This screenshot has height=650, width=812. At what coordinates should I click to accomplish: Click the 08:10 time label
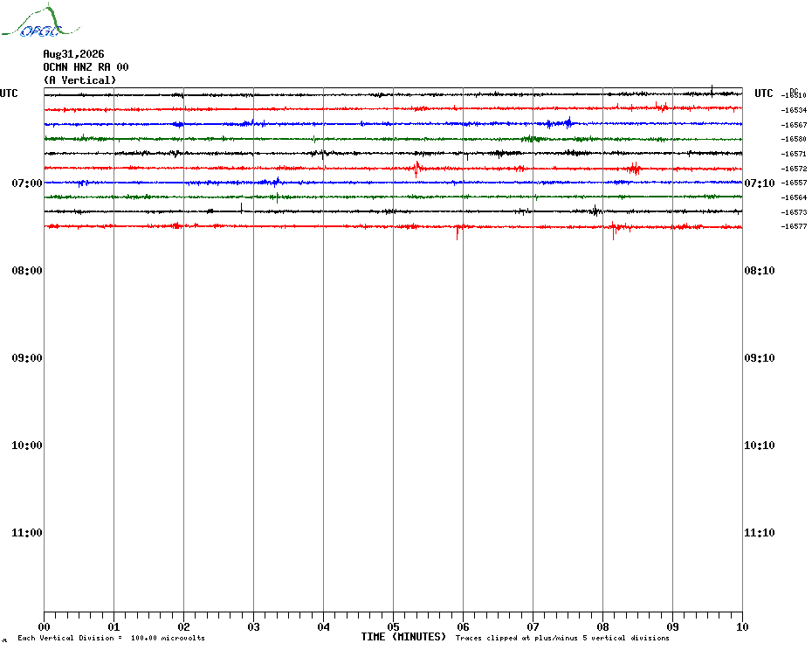pos(760,271)
